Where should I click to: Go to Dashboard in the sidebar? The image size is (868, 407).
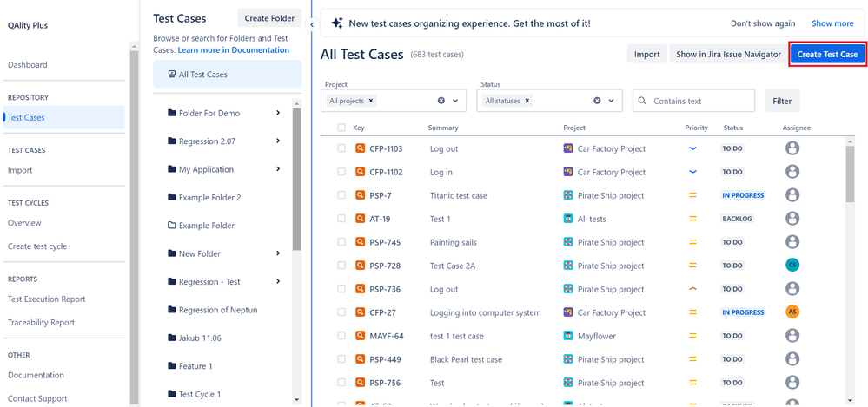pyautogui.click(x=28, y=65)
